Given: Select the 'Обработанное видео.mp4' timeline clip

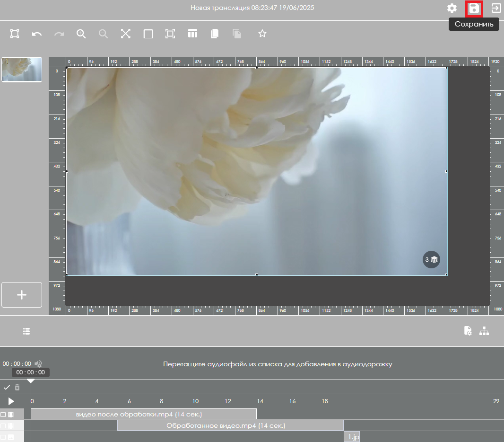Looking at the screenshot, I should (230, 425).
